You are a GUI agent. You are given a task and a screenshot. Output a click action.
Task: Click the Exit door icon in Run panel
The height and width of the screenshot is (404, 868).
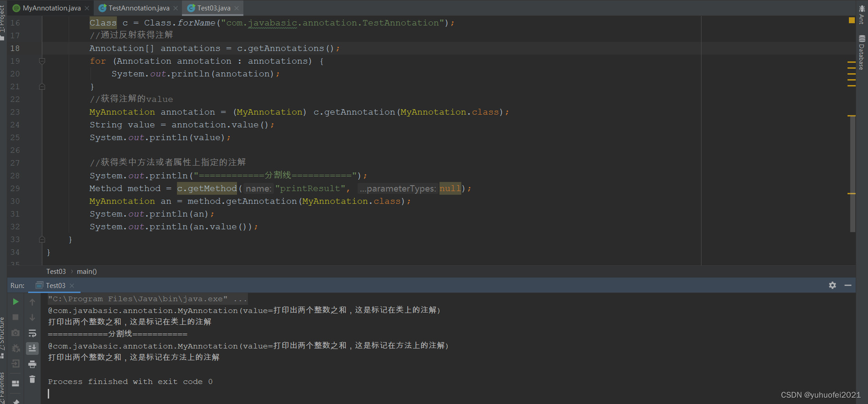15,364
